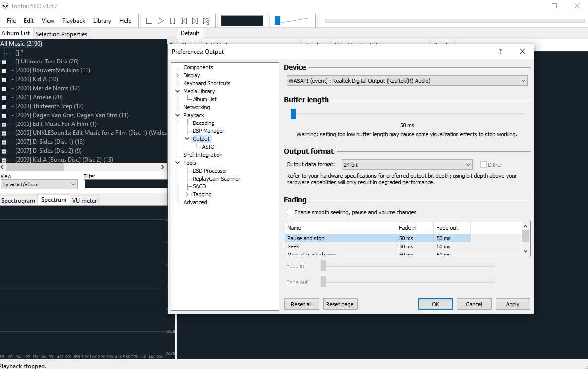Click the Cancel button

pos(474,304)
